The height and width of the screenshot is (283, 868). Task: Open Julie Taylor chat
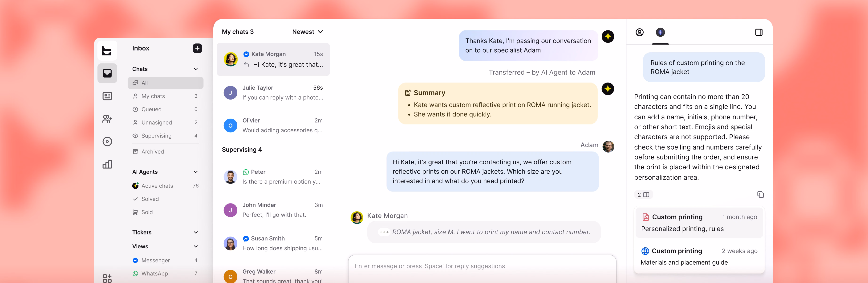click(273, 92)
